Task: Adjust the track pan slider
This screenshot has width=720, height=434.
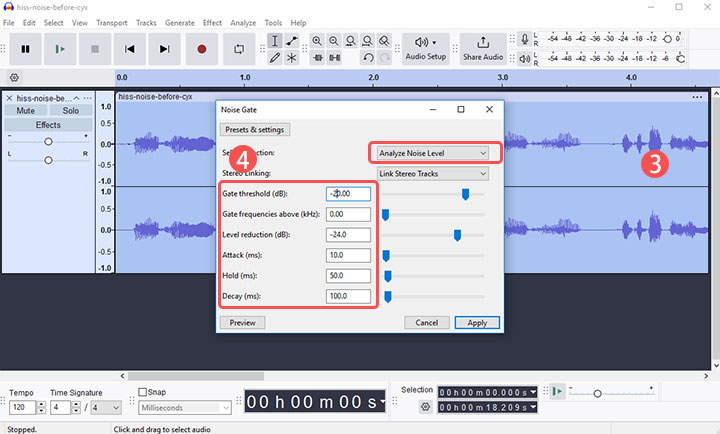Action: [48, 160]
